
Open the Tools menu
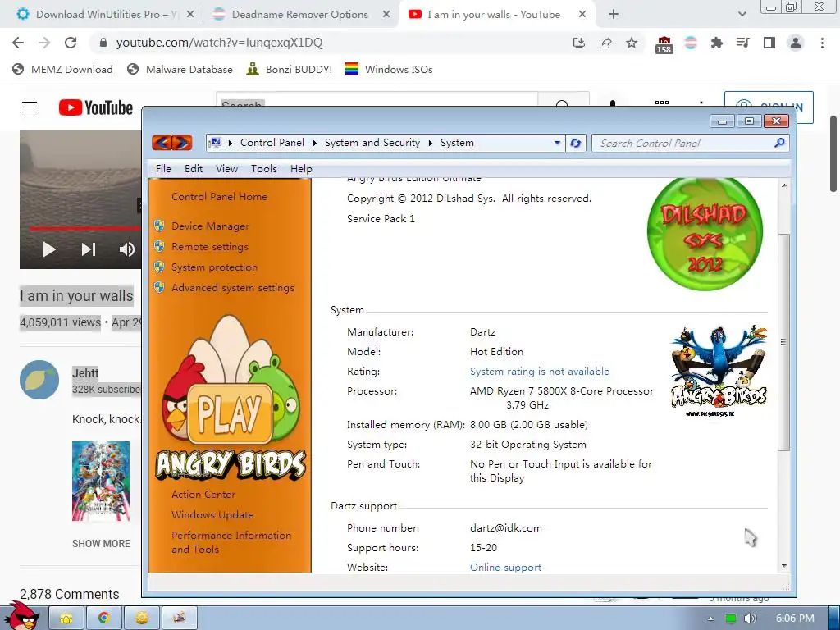coord(264,169)
